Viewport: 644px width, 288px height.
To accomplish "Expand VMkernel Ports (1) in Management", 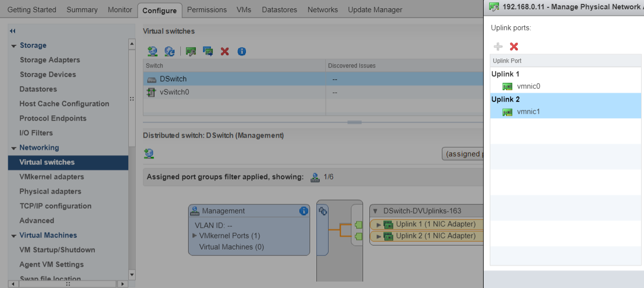I will (194, 235).
